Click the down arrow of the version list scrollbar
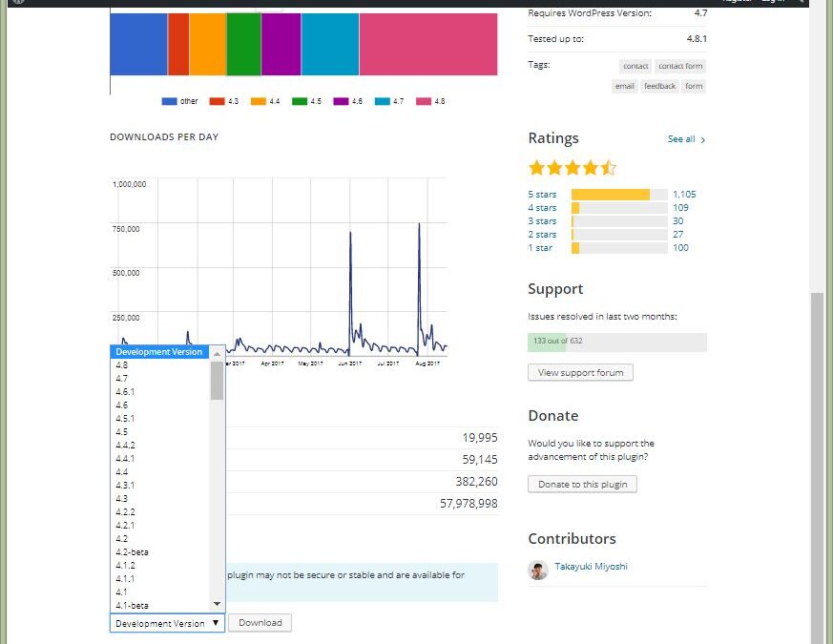The image size is (833, 644). tap(217, 604)
